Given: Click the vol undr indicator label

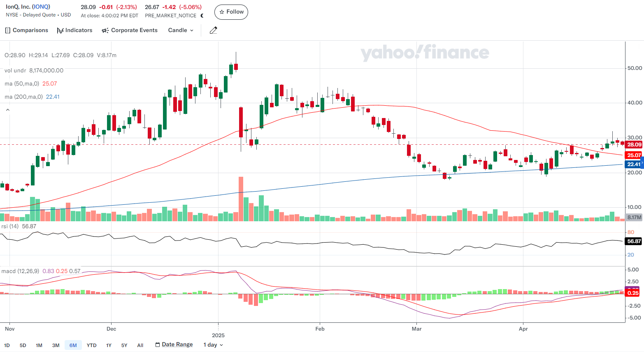Looking at the screenshot, I should (15, 70).
